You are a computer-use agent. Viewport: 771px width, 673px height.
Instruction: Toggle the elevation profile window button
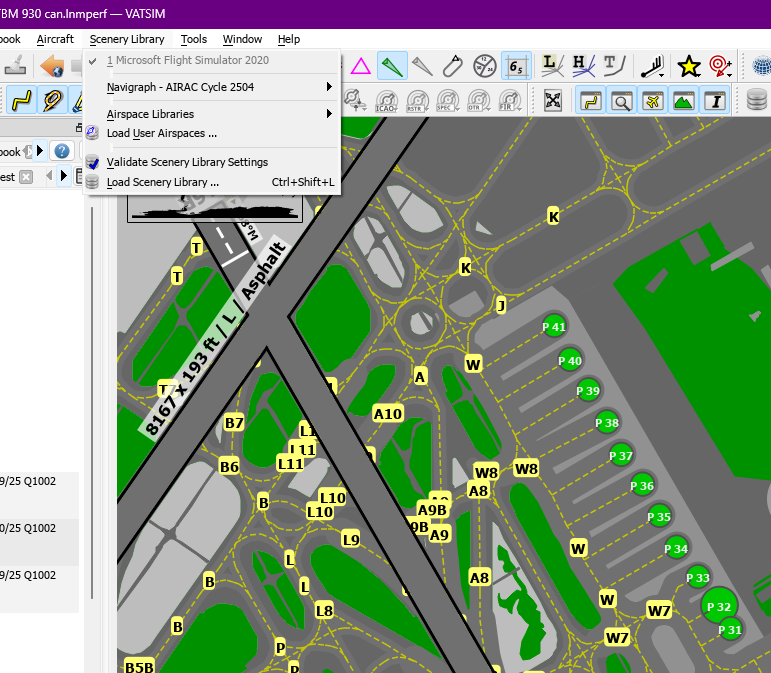[683, 101]
